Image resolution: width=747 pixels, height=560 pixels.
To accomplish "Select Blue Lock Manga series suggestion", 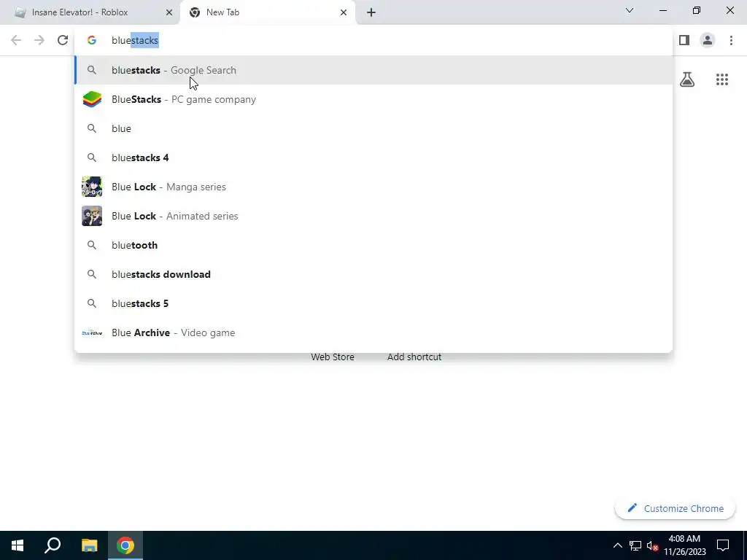I will (x=373, y=187).
